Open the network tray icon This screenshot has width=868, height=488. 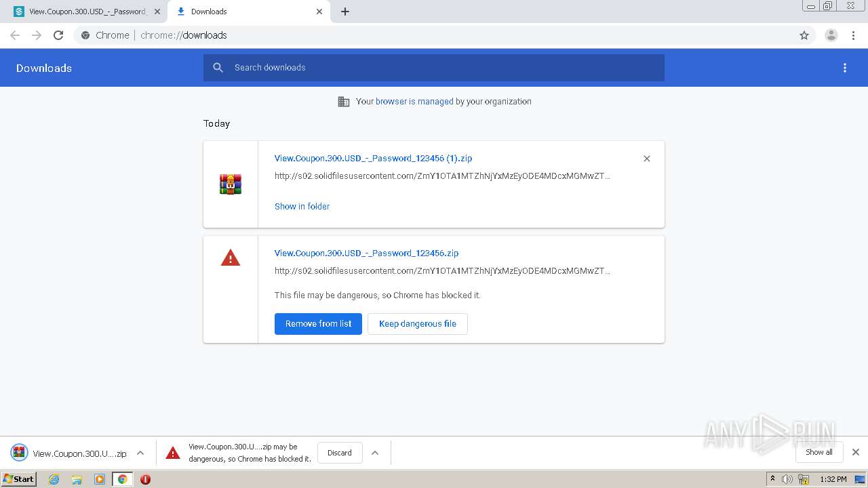[804, 479]
